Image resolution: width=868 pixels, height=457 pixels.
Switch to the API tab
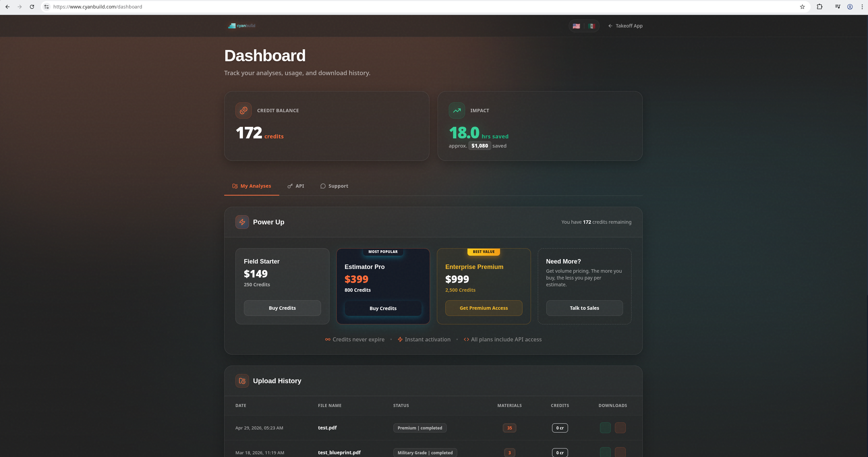click(296, 186)
